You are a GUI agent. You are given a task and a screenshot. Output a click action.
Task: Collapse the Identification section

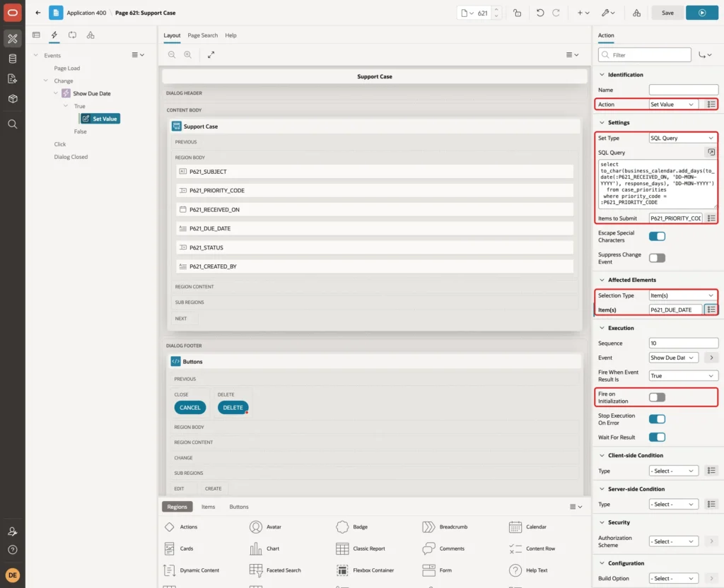[602, 75]
